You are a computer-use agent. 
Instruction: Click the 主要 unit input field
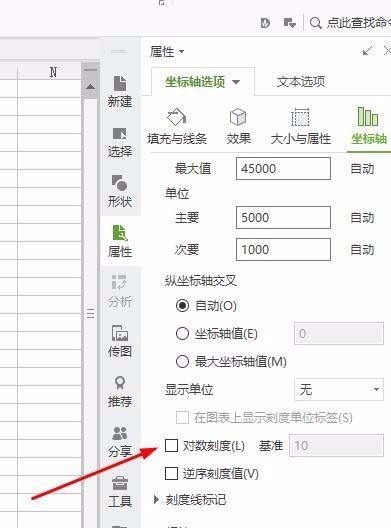coord(283,218)
